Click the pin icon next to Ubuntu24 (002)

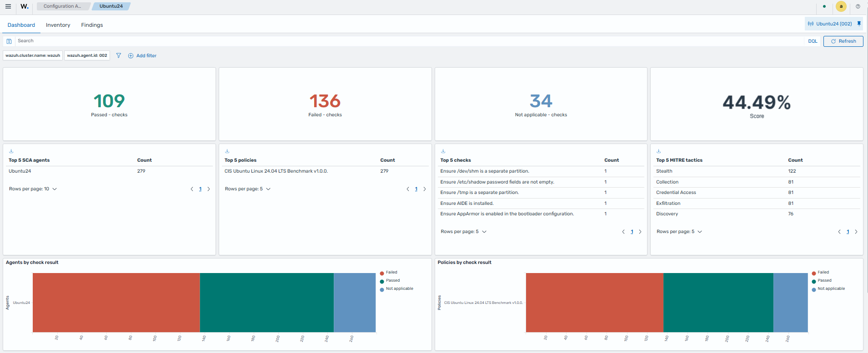pyautogui.click(x=859, y=24)
